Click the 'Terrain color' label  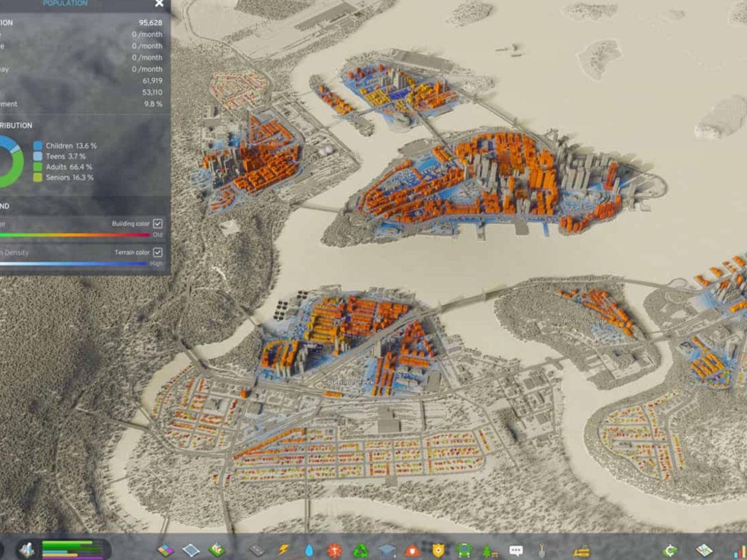click(132, 252)
